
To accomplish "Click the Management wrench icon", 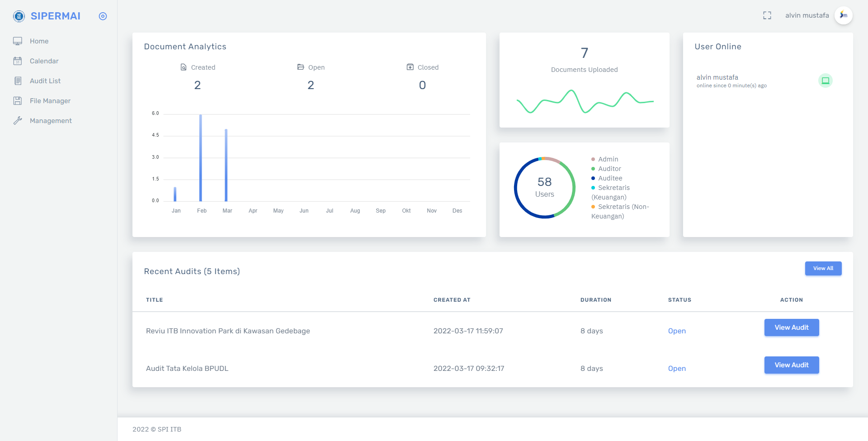I will (x=18, y=121).
